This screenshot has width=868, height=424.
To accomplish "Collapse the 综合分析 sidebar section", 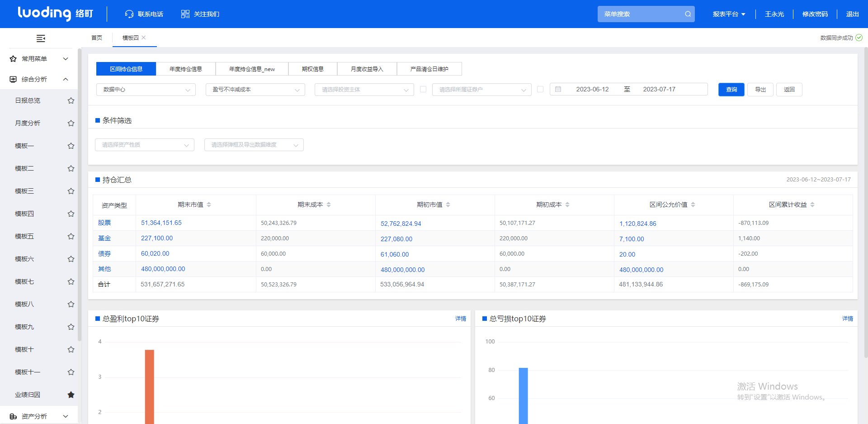I will [x=66, y=79].
